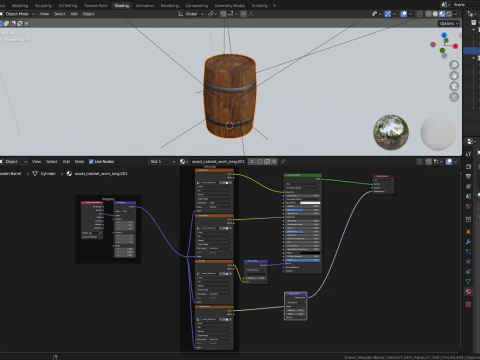Click the hand pan-view icon in the viewport
This screenshot has width=480, height=360.
454,76
